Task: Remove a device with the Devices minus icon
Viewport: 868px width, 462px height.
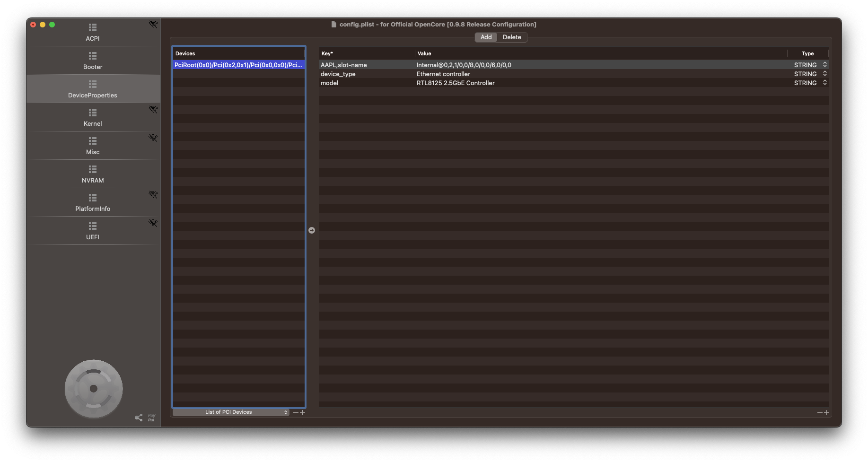Action: [x=296, y=412]
